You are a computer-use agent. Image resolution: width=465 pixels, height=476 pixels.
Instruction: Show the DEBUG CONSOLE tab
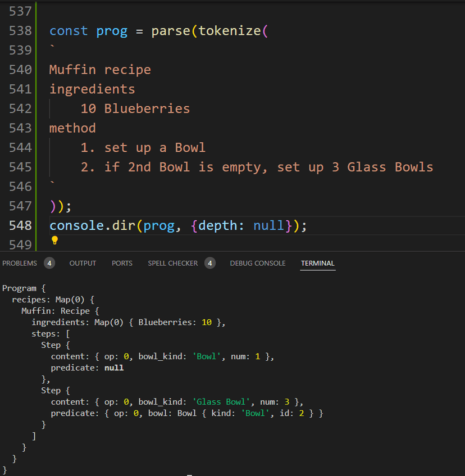[257, 263]
